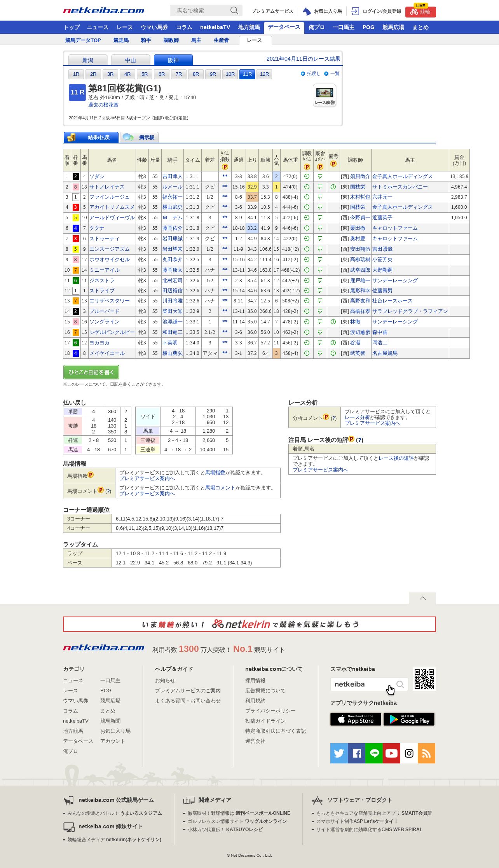
Task: Click remarks icon in サトノレイナス row
Action: (333, 187)
